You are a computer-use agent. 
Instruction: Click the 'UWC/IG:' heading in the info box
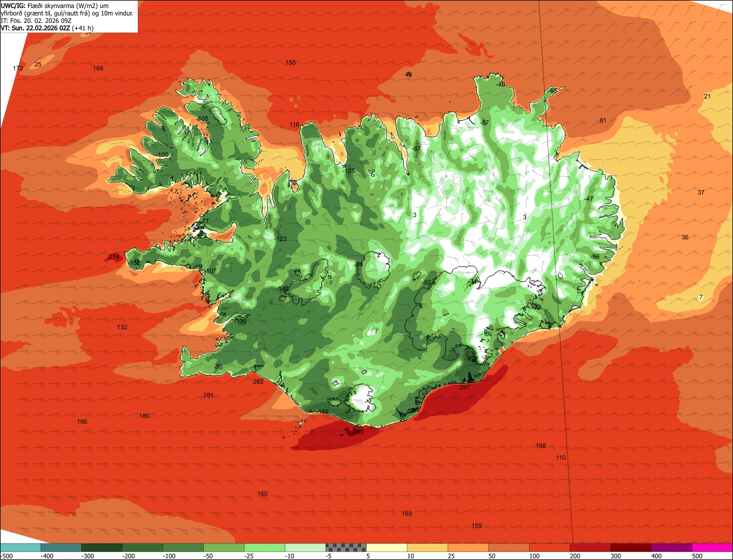[14, 5]
